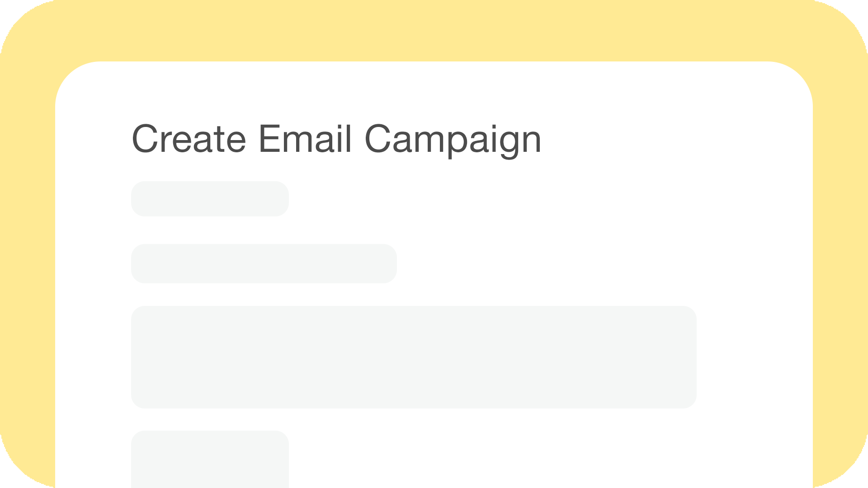This screenshot has width=868, height=488.
Task: Click the first short gray field under heading
Action: coord(210,199)
